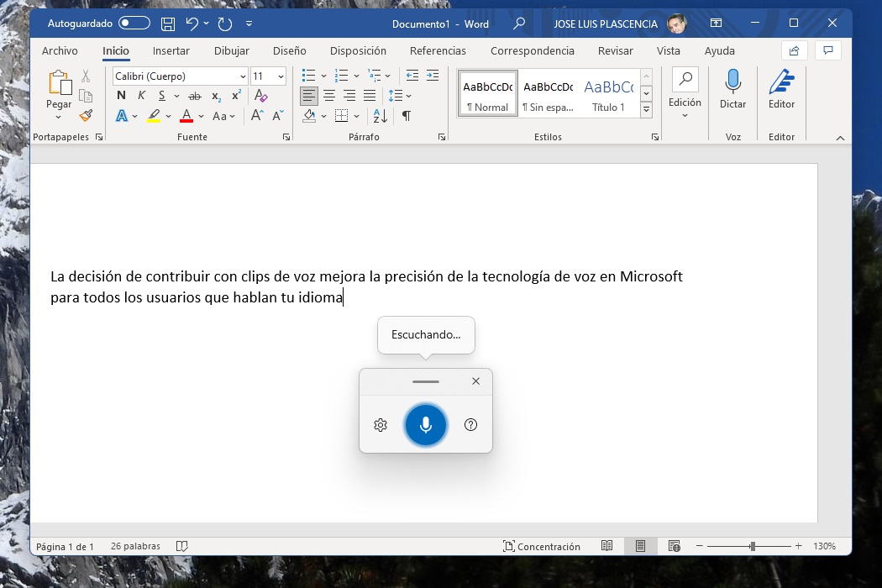Select the italic (K) formatting icon
This screenshot has width=882, height=588.
tap(141, 96)
